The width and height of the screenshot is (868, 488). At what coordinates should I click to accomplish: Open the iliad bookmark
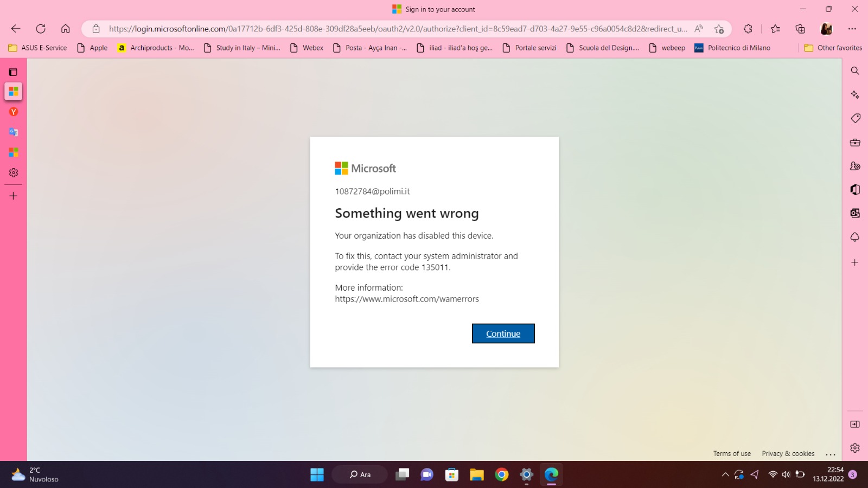455,48
